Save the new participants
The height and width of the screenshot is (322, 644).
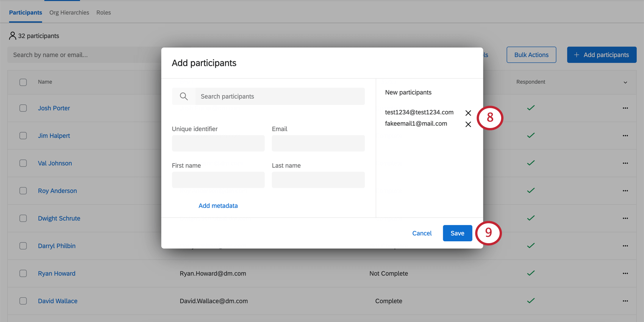pyautogui.click(x=457, y=233)
